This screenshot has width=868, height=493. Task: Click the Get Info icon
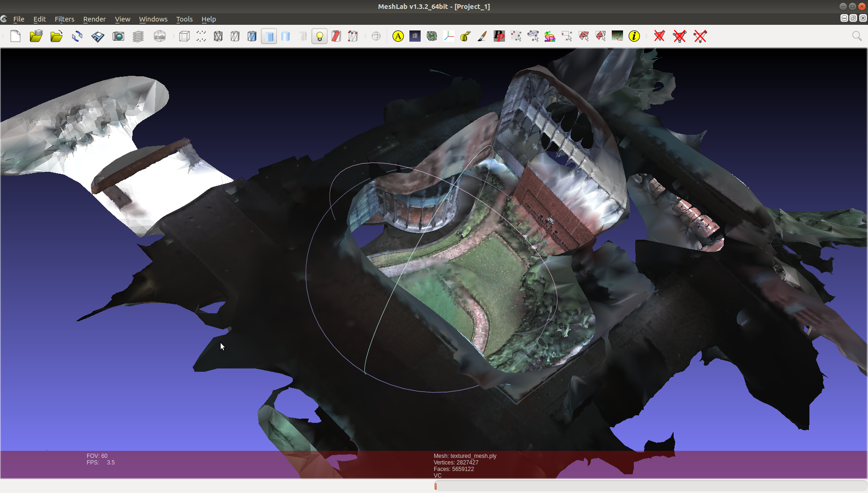coord(635,36)
